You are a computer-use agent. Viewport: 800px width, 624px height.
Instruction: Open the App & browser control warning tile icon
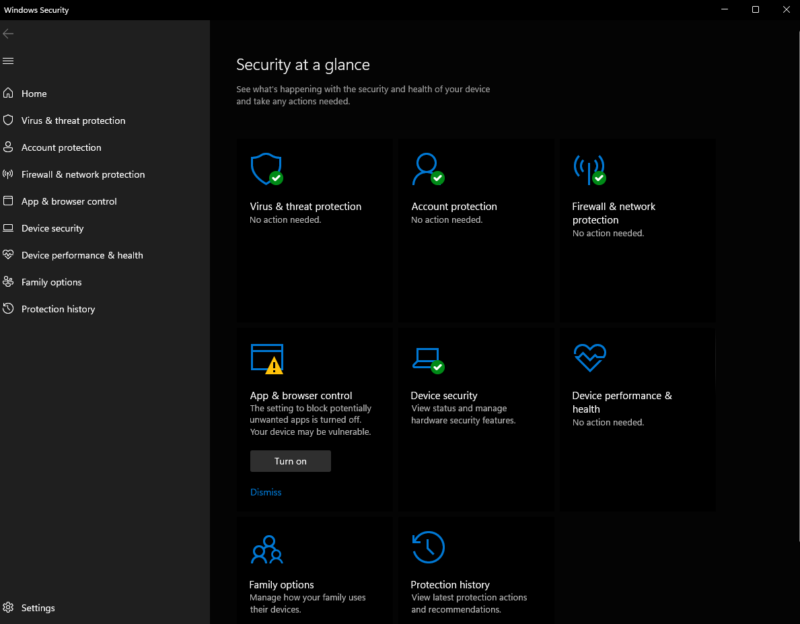pyautogui.click(x=267, y=359)
